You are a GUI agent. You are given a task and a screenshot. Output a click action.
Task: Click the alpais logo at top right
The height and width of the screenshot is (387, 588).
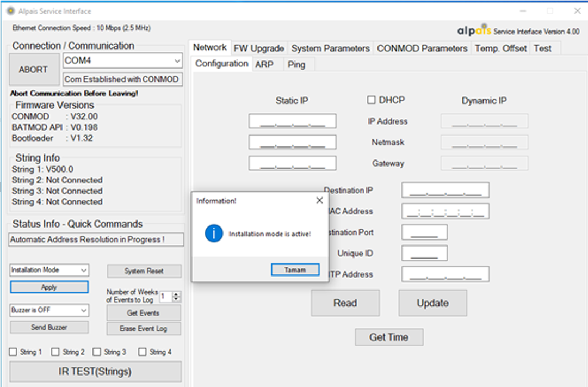point(474,30)
